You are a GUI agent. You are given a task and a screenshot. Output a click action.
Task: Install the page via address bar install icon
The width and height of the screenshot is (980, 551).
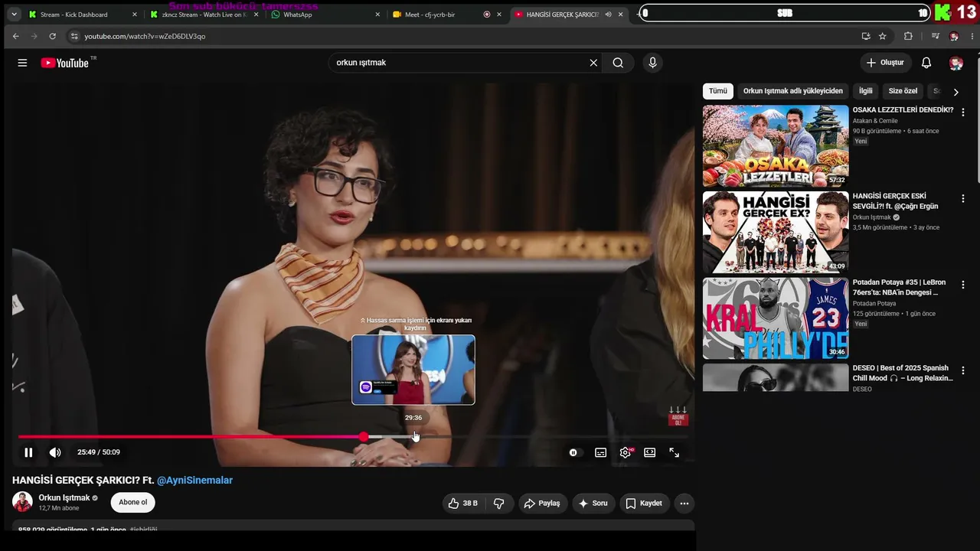click(x=866, y=36)
